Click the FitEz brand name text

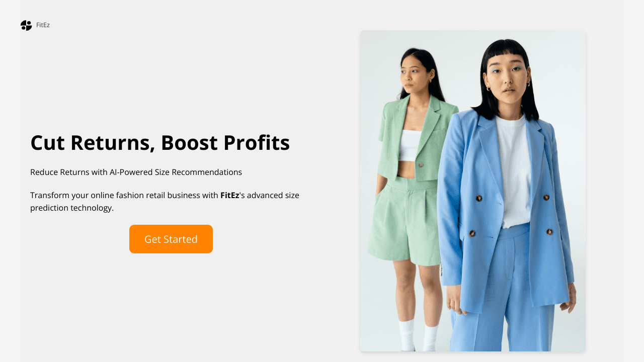point(43,25)
